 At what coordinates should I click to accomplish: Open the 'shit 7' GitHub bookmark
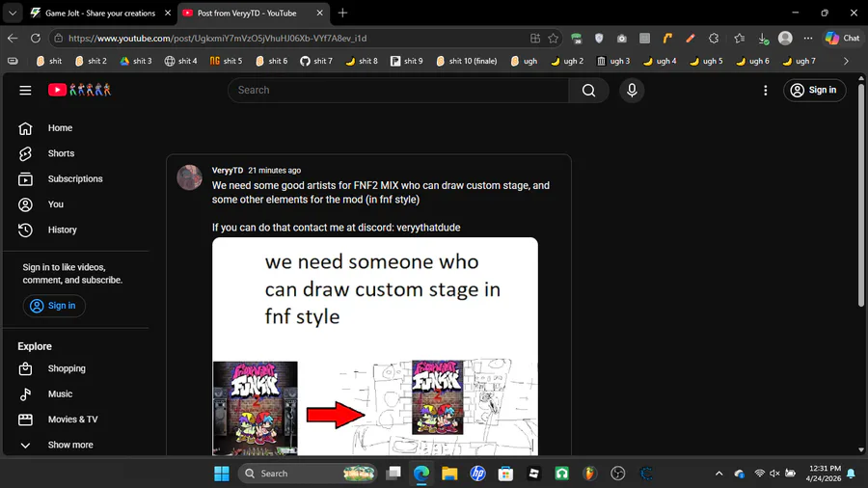tap(316, 61)
